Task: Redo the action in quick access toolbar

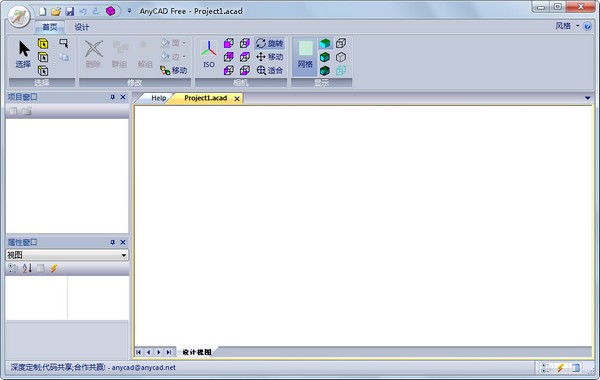Action: 96,11
